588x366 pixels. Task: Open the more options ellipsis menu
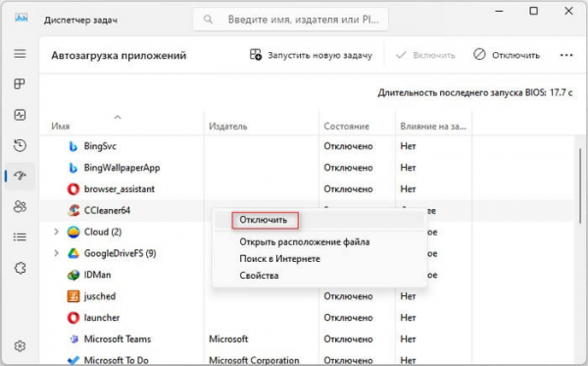click(566, 55)
